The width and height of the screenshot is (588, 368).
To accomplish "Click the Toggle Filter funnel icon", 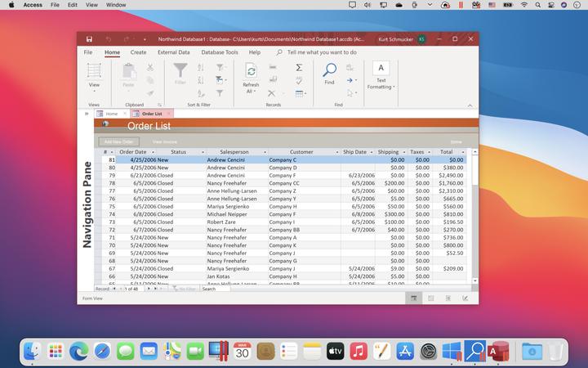I will pos(220,93).
